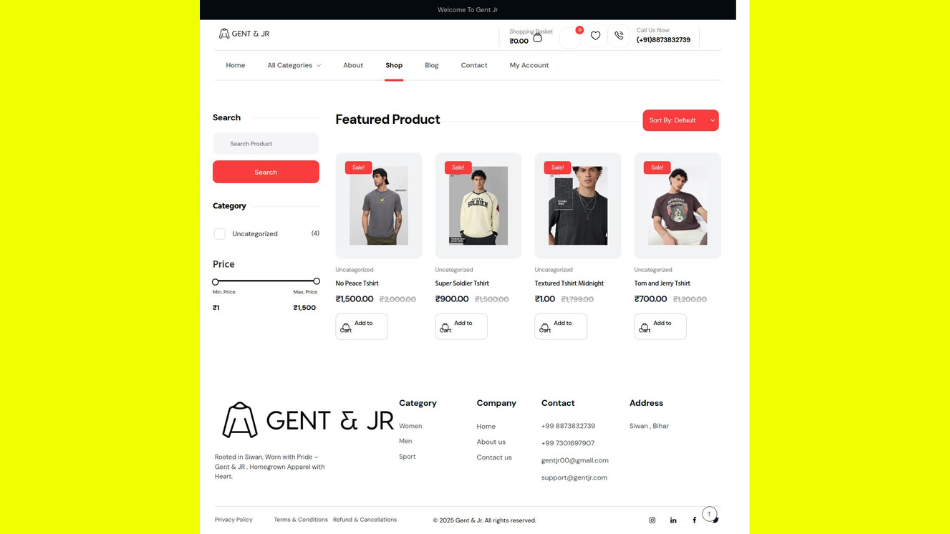Open LinkedIn icon in footer
This screenshot has height=534, width=950.
[673, 520]
